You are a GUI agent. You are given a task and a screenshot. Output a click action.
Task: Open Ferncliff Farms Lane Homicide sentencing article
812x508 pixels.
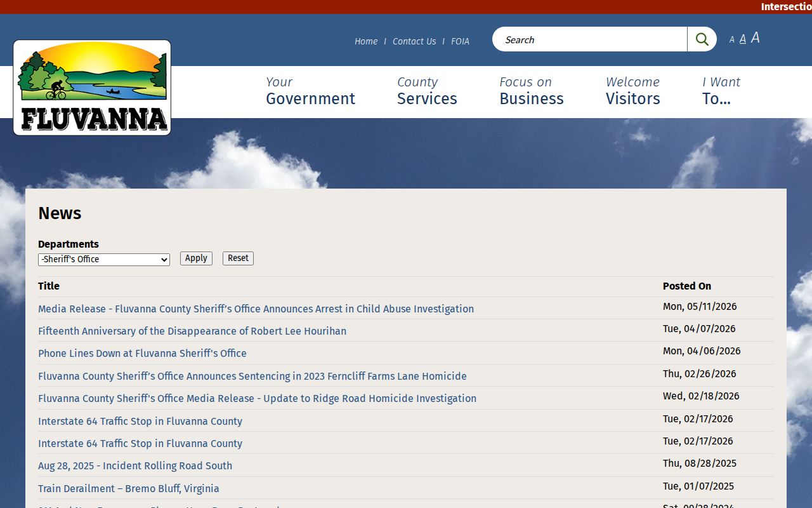click(252, 376)
